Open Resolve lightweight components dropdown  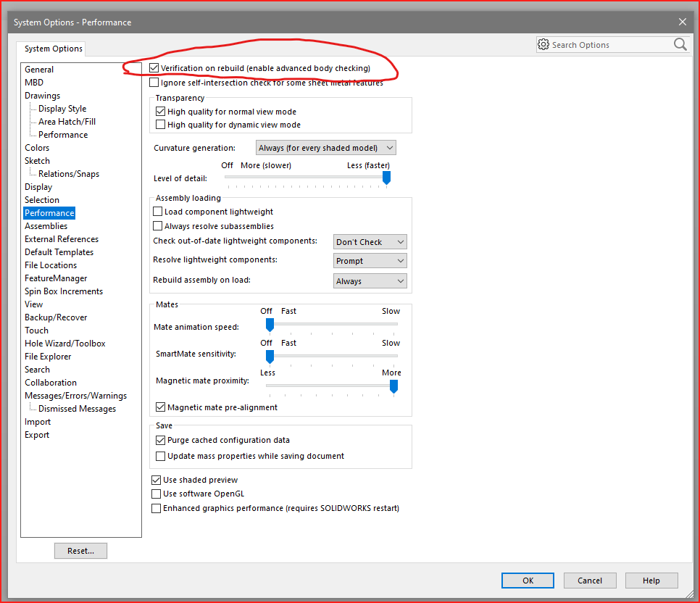370,261
